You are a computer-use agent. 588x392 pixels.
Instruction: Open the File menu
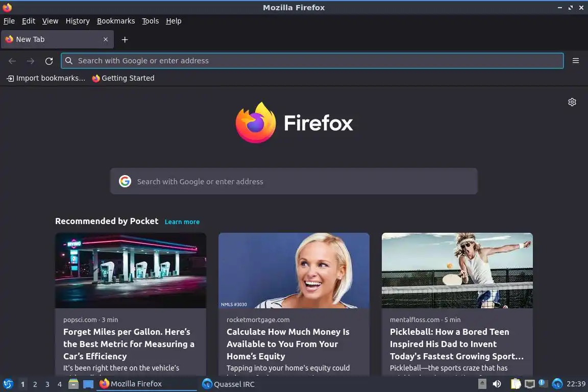(9, 21)
